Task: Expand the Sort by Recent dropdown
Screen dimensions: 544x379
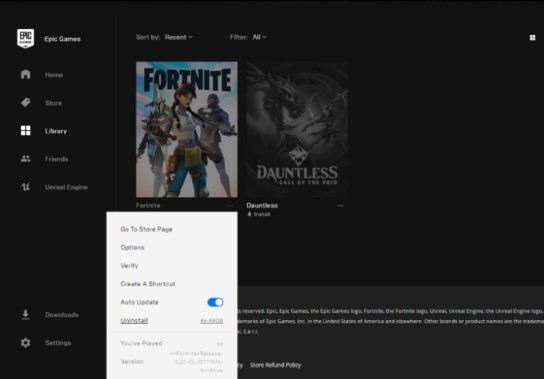Action: coord(179,37)
